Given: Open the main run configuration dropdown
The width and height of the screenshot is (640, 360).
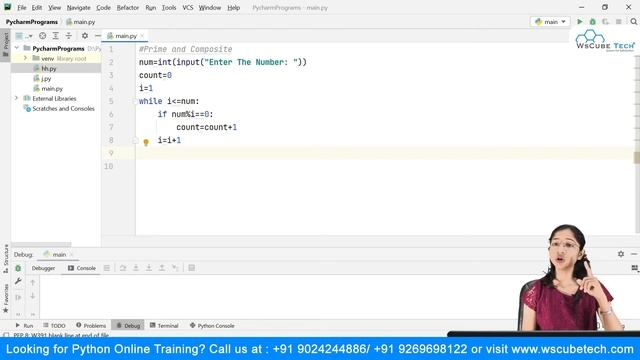Looking at the screenshot, I should pos(550,22).
